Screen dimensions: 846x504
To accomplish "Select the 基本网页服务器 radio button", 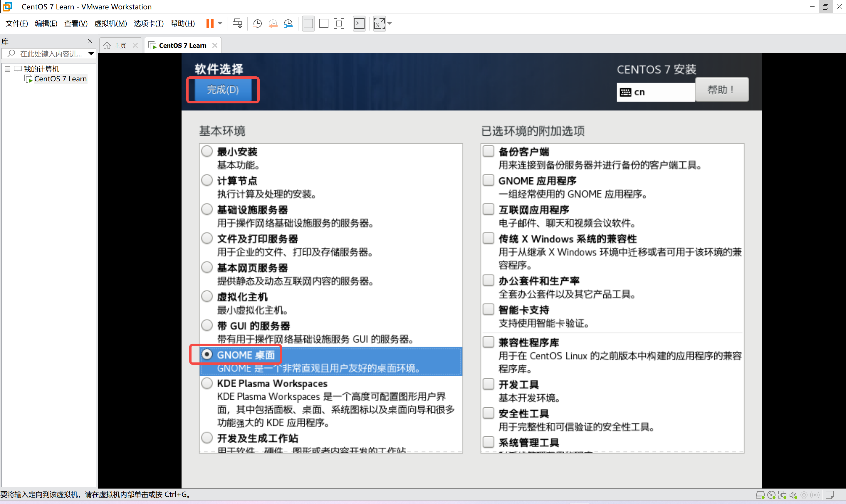I will 207,267.
